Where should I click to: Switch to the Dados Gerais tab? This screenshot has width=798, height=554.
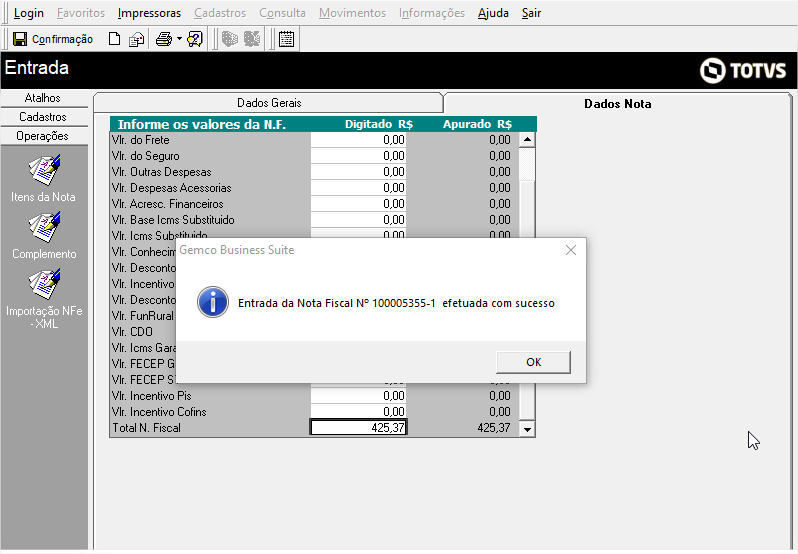269,103
